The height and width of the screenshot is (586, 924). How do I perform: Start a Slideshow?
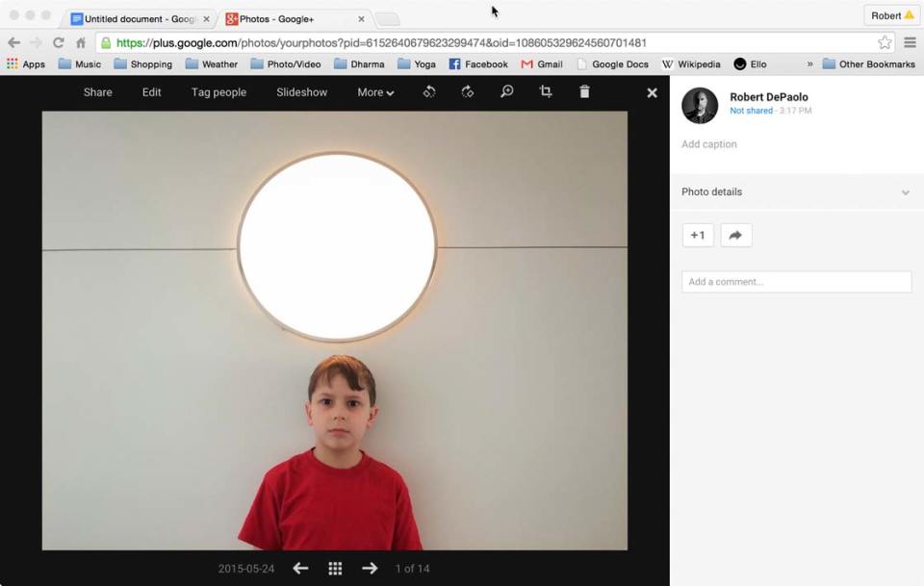coord(301,91)
